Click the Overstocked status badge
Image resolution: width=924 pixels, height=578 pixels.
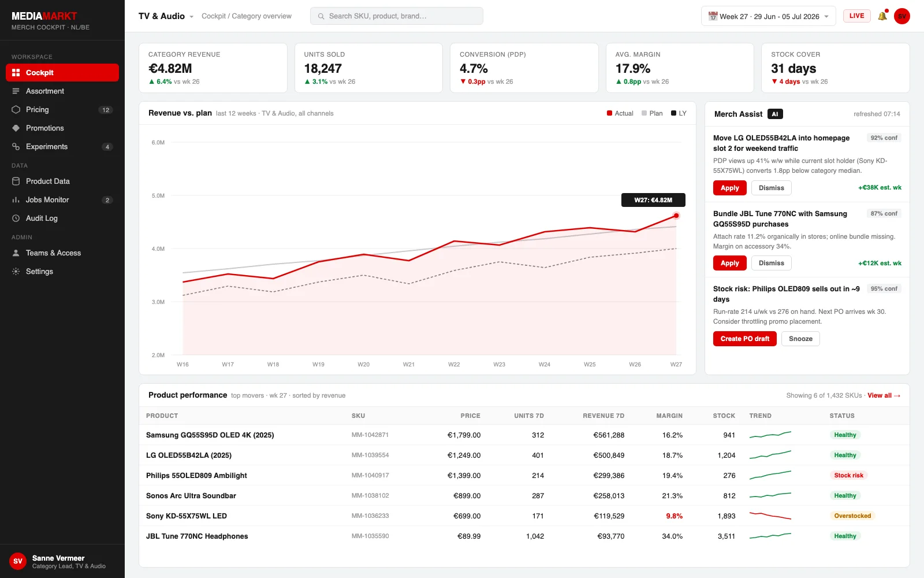tap(852, 516)
